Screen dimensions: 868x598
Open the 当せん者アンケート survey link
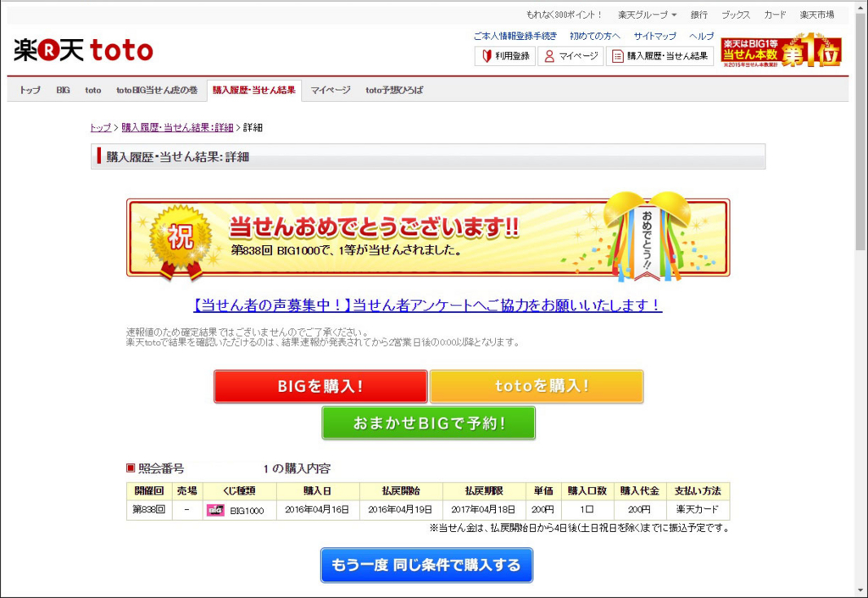427,305
